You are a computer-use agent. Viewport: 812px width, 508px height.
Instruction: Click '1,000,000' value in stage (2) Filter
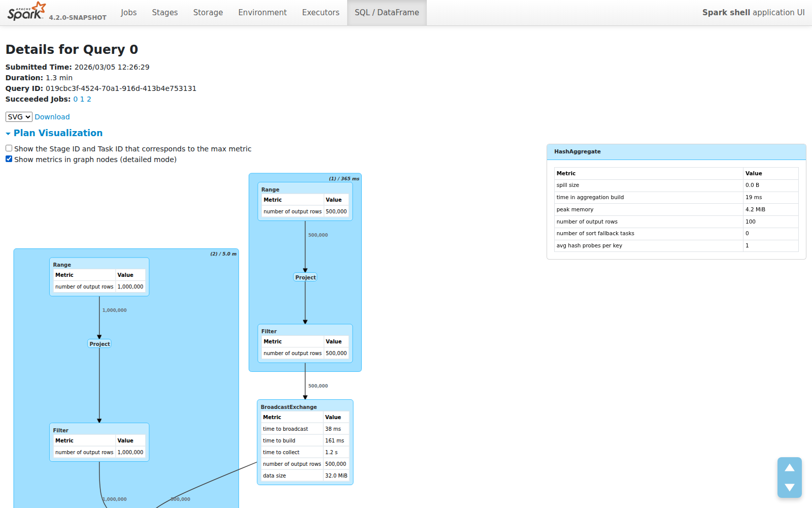(130, 453)
